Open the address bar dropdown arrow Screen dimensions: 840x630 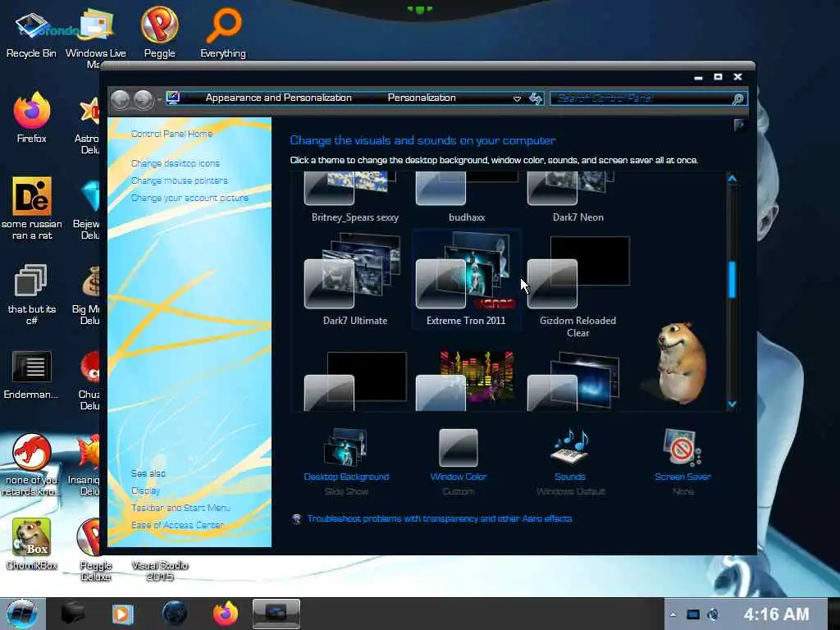[x=517, y=98]
